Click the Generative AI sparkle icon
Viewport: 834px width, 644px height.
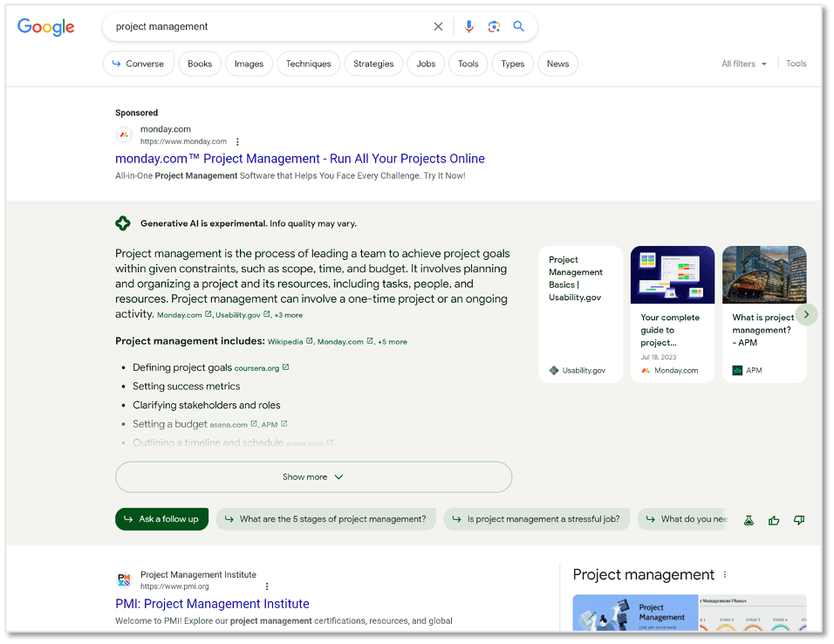click(123, 223)
